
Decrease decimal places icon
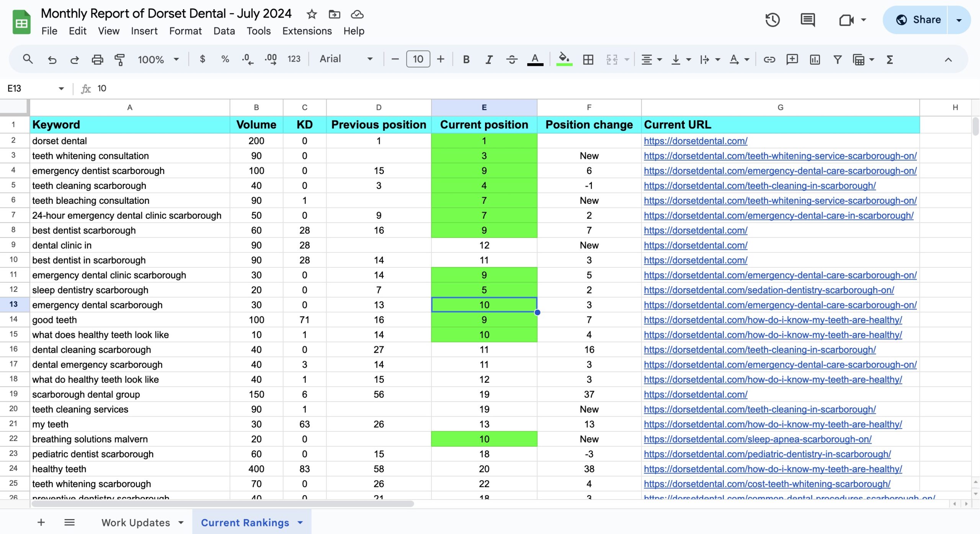click(x=248, y=59)
